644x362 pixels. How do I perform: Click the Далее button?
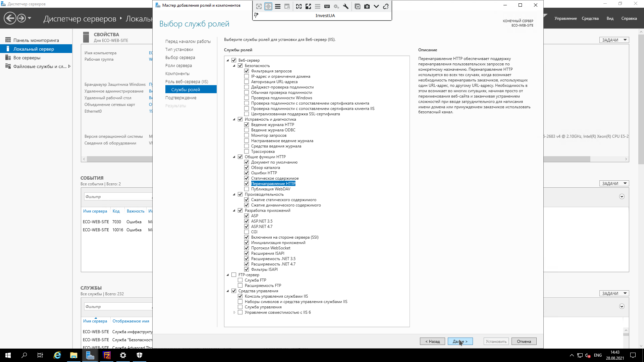pyautogui.click(x=460, y=341)
